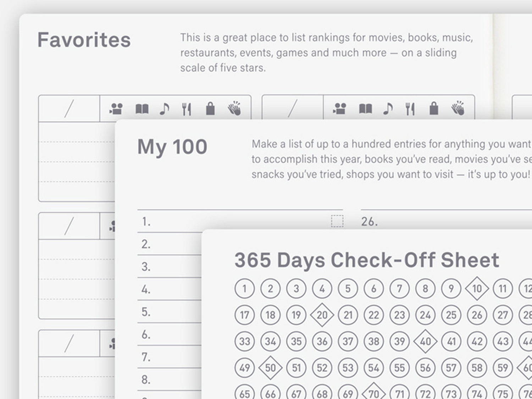Click the movie camera icon in second Favorites box
532x399 pixels.
pyautogui.click(x=340, y=109)
